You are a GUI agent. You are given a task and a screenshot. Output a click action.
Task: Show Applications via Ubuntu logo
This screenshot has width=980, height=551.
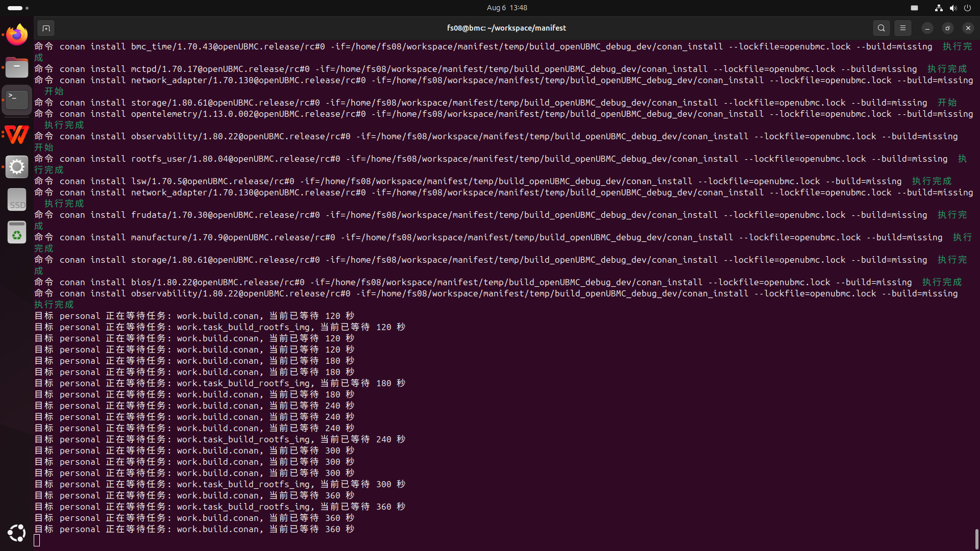click(x=17, y=533)
